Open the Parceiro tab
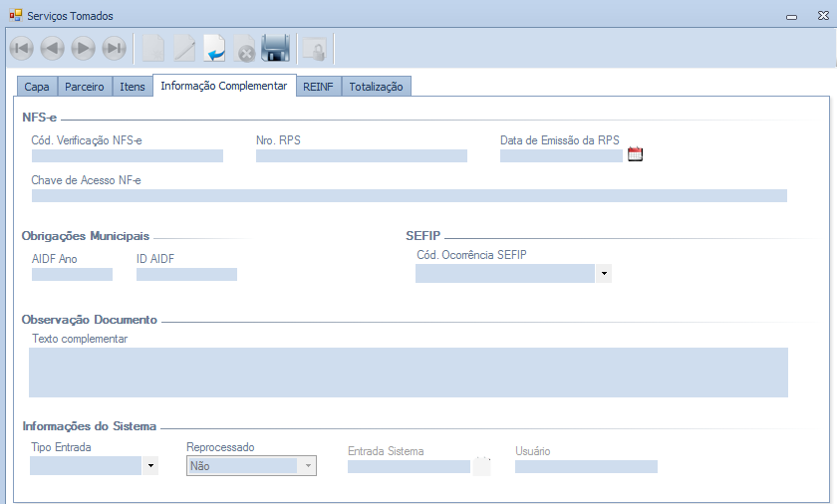The height and width of the screenshot is (504, 837). pyautogui.click(x=85, y=87)
